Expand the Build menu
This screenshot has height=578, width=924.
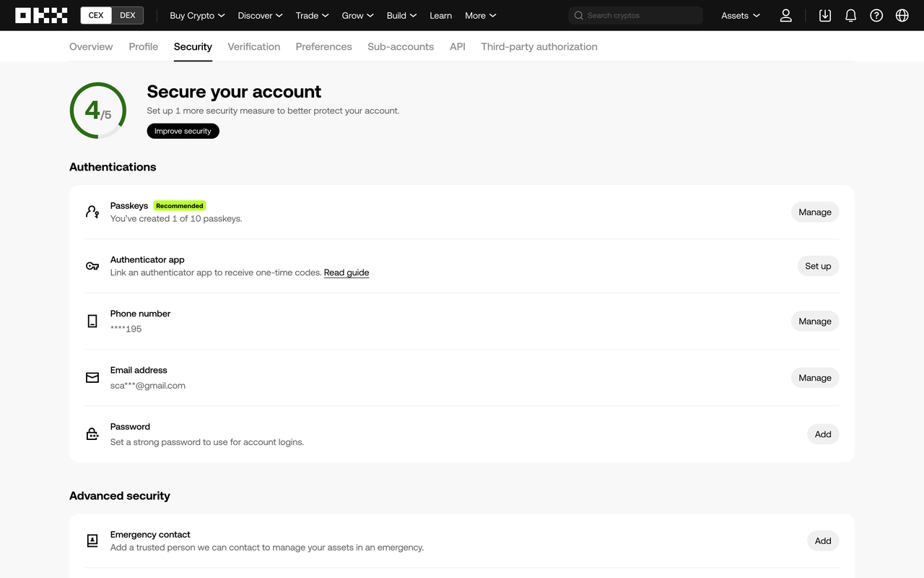[x=401, y=15]
